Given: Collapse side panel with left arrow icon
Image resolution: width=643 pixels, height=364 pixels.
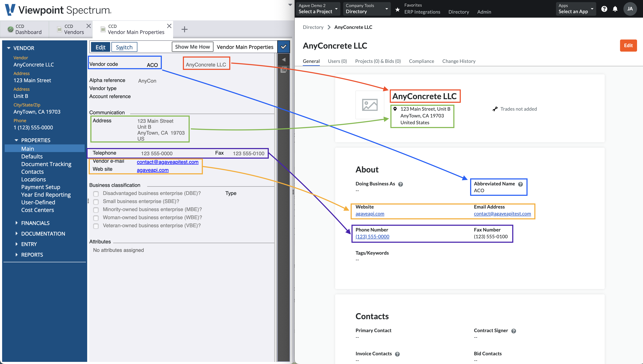Looking at the screenshot, I should [284, 59].
